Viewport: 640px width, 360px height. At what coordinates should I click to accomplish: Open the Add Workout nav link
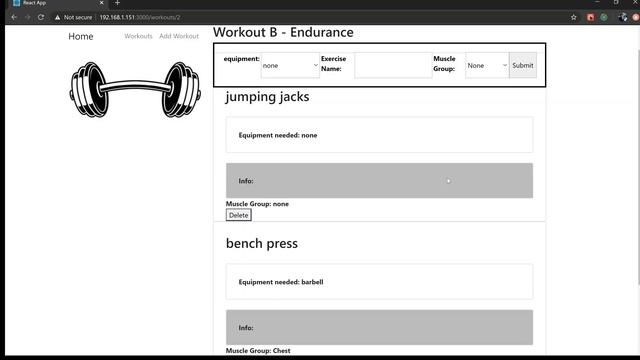point(179,36)
